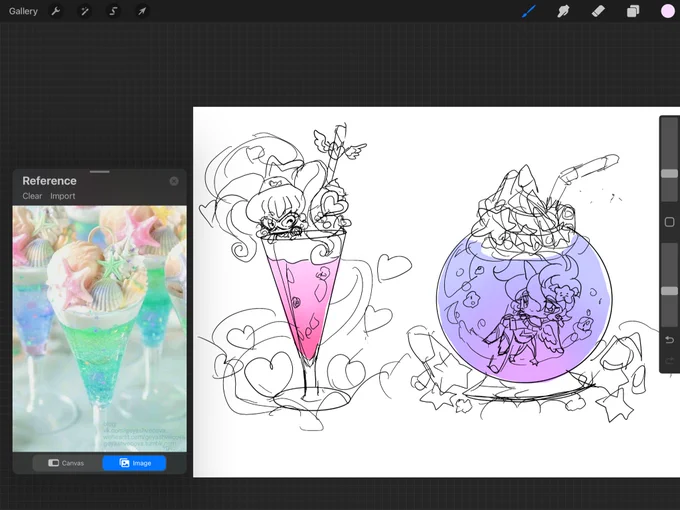Click the mermaid dessert reference photo
Screen dimensions: 680x510
(100, 329)
